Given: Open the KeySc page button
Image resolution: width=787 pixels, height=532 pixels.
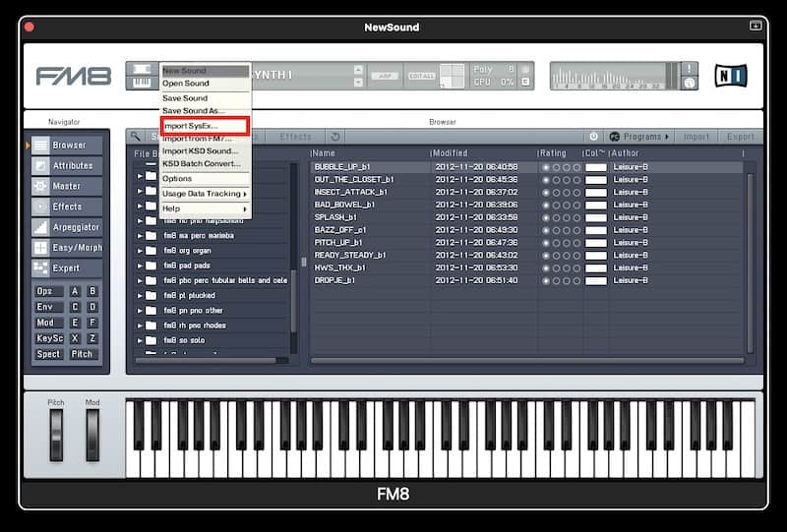Looking at the screenshot, I should 48,338.
